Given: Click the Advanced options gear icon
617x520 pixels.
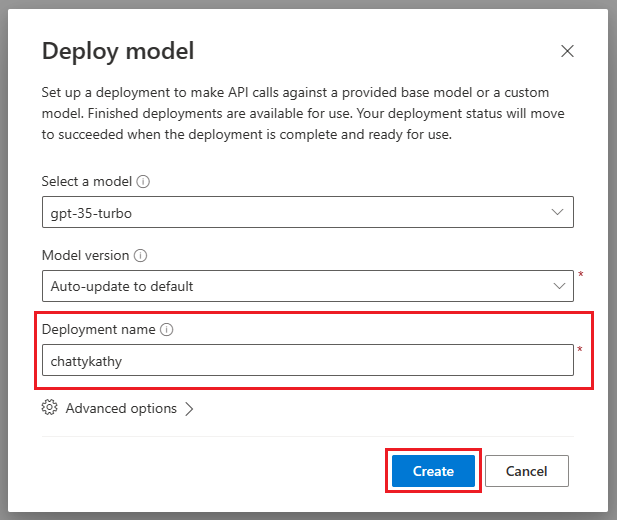Looking at the screenshot, I should coord(50,407).
